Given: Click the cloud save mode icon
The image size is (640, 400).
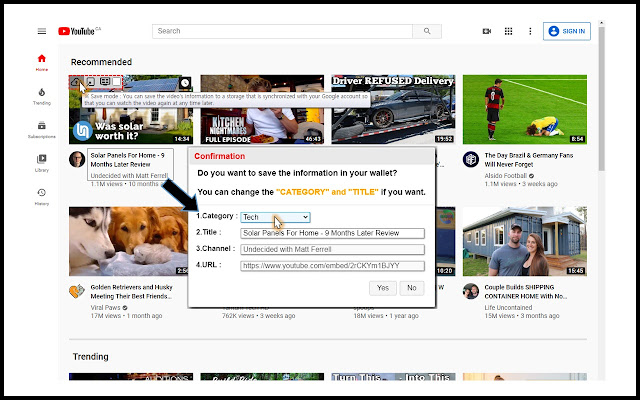Looking at the screenshot, I should [x=76, y=82].
